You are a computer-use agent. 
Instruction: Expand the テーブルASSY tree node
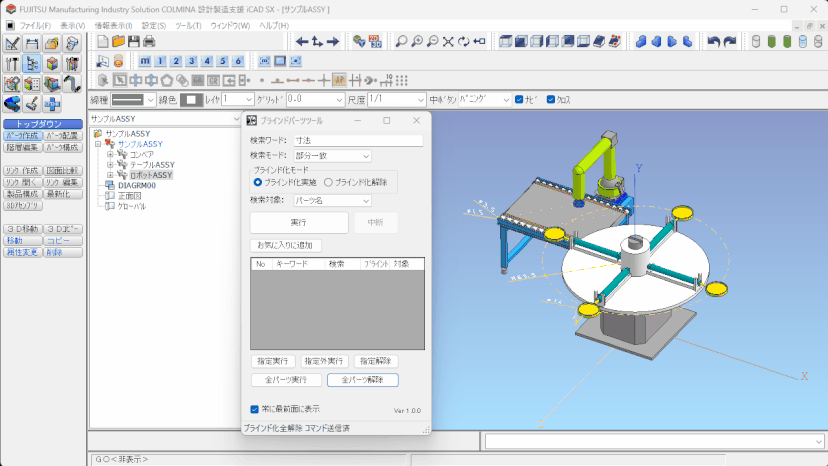[x=111, y=165]
